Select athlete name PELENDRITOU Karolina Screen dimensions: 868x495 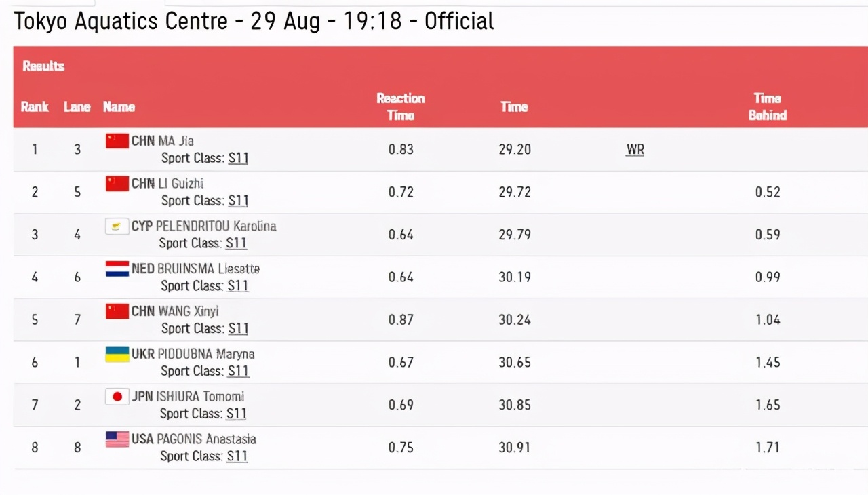click(216, 226)
